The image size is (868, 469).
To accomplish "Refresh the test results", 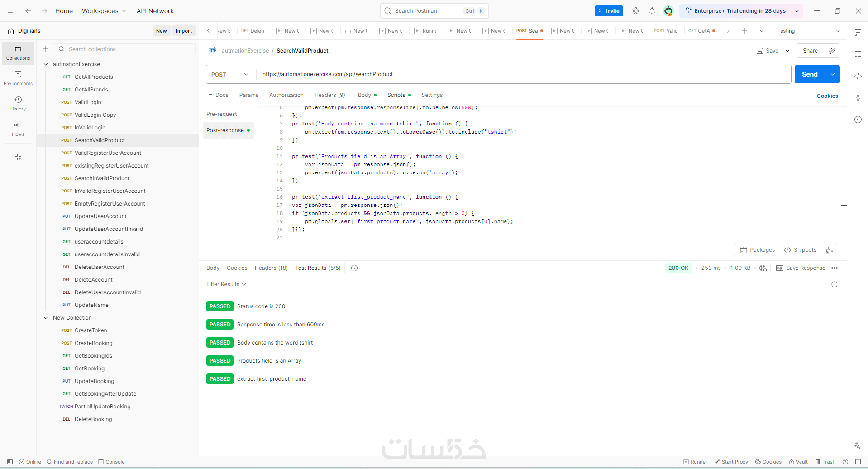I will 835,284.
